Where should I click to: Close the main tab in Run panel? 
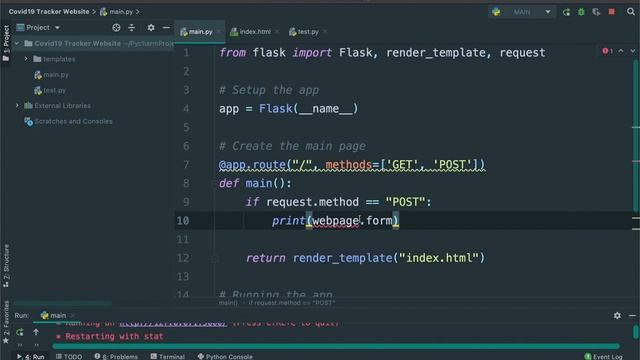(x=72, y=316)
